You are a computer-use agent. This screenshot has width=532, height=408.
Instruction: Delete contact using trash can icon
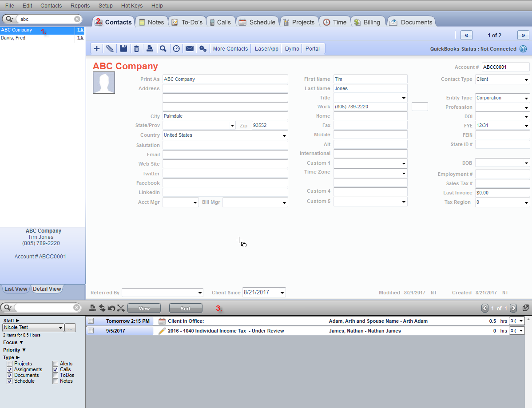[136, 48]
